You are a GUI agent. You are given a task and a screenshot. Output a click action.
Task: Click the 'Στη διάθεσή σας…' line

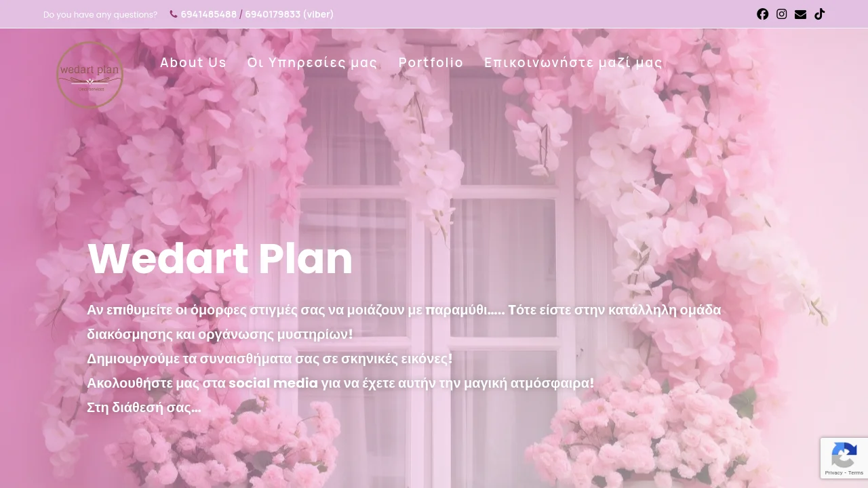pos(144,407)
